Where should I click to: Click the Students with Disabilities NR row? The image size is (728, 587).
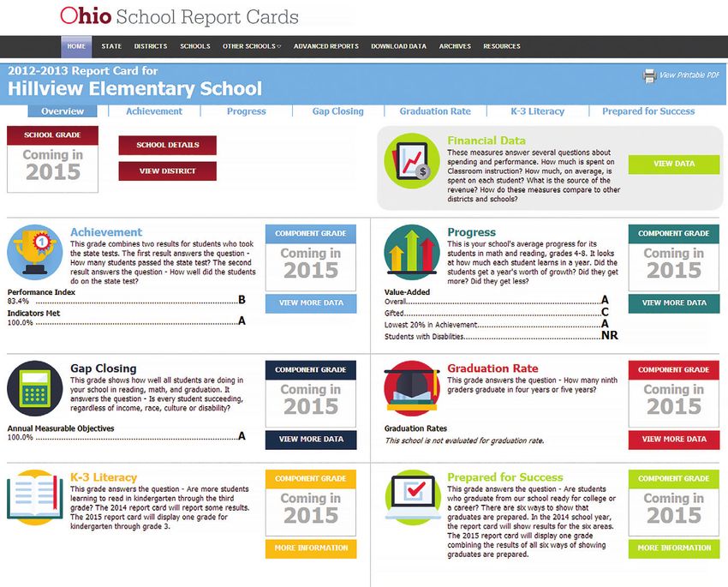click(501, 336)
